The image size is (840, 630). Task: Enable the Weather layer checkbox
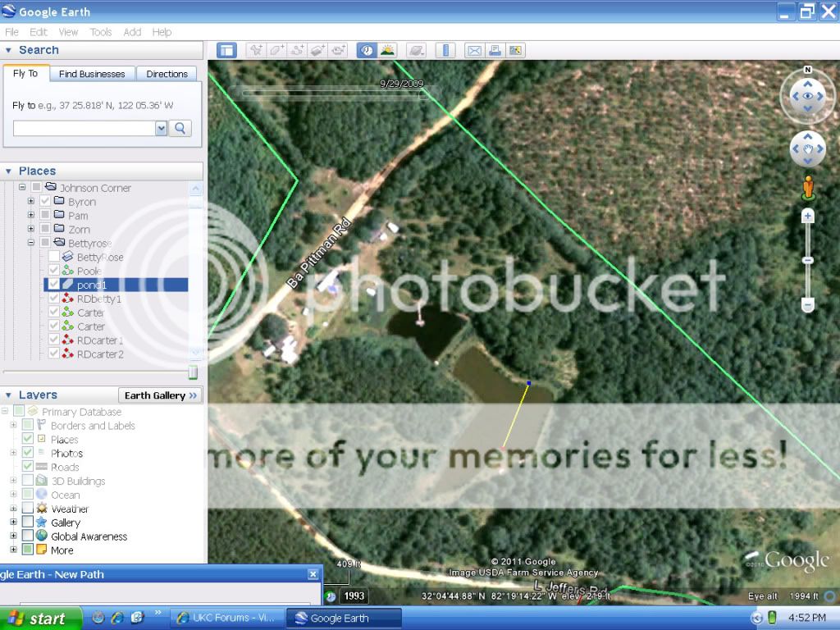click(x=28, y=509)
